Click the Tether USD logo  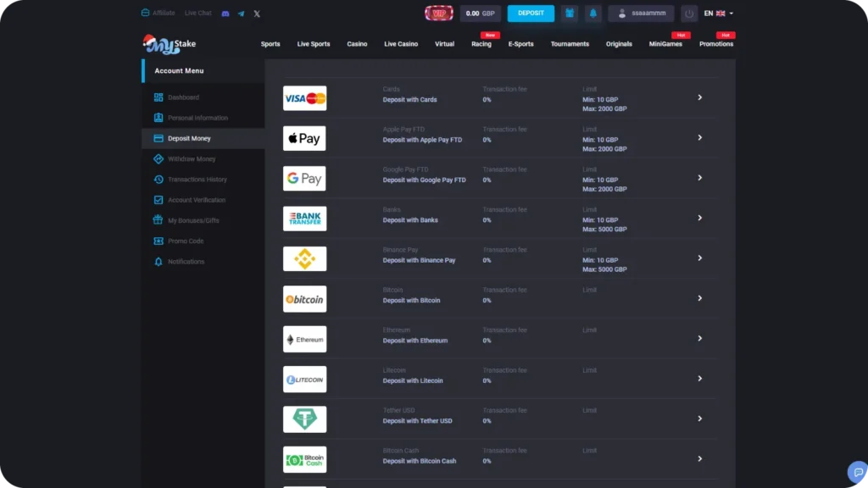tap(304, 419)
